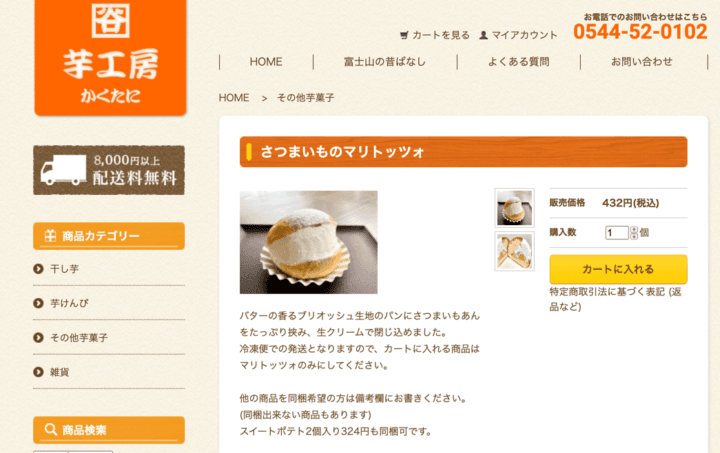Click the delivery truck free shipping banner
Screen dimensions: 720x453
[x=109, y=170]
